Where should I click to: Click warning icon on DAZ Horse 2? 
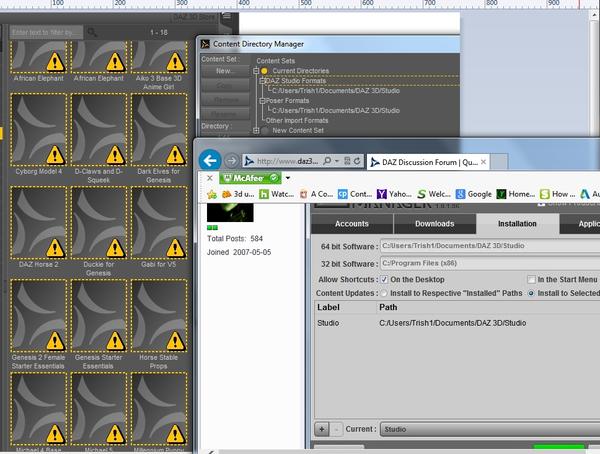55,248
